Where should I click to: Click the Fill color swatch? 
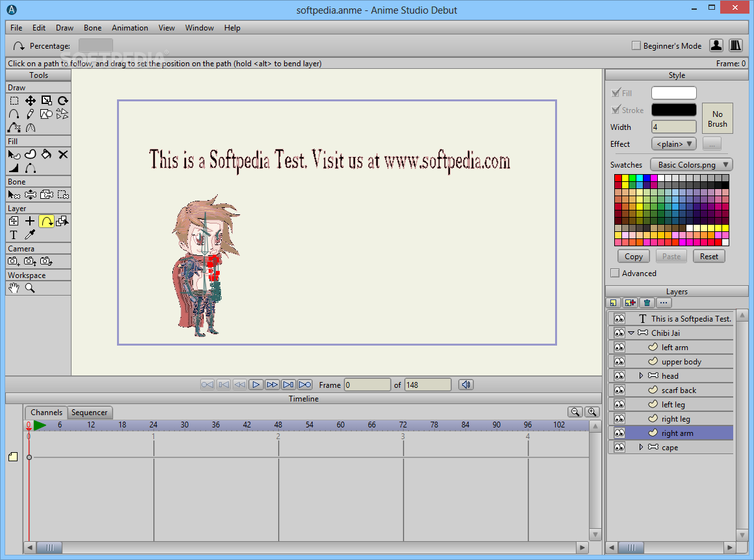click(673, 93)
